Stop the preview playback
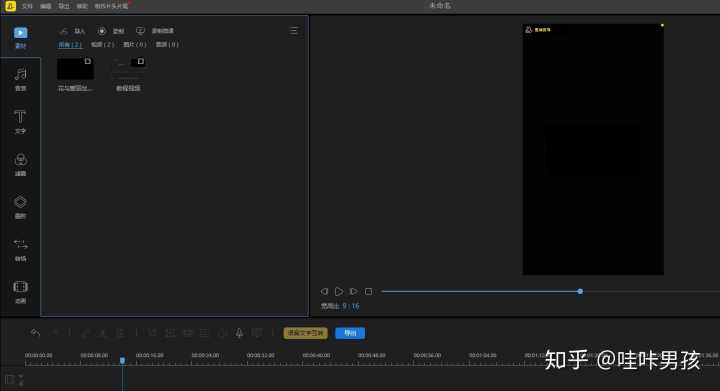 [x=368, y=291]
